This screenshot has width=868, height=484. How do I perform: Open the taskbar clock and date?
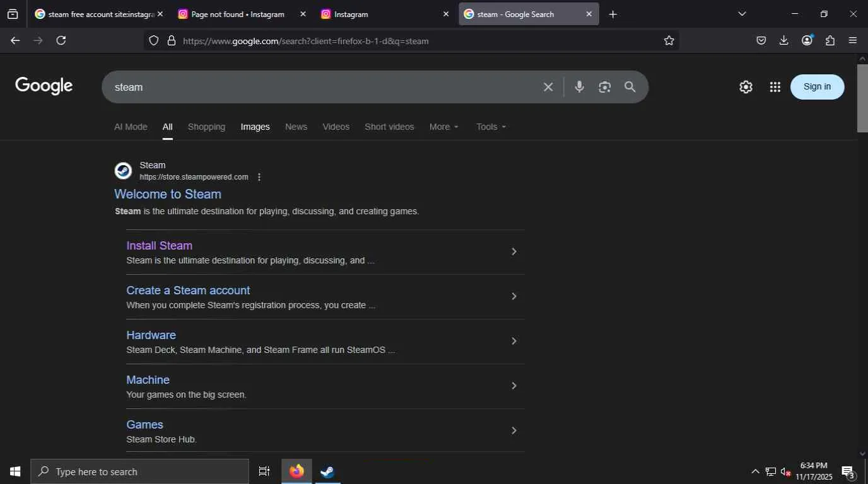click(814, 471)
